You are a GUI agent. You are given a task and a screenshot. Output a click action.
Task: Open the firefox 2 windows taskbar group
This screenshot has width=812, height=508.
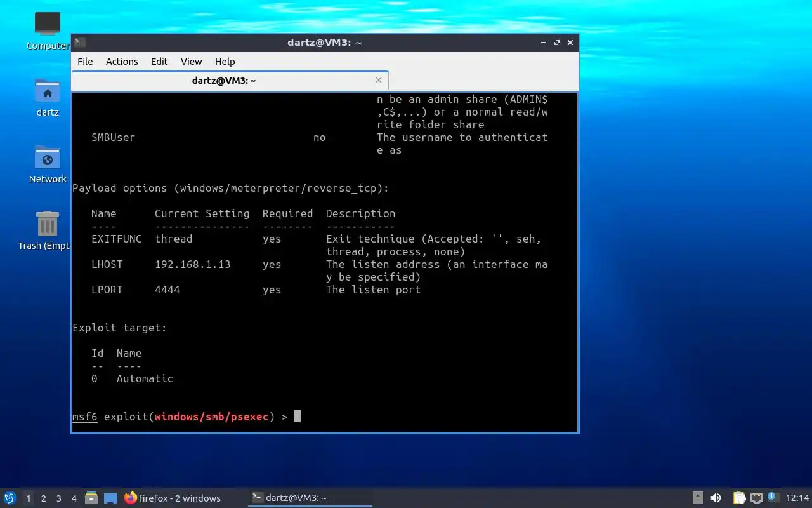click(x=173, y=498)
